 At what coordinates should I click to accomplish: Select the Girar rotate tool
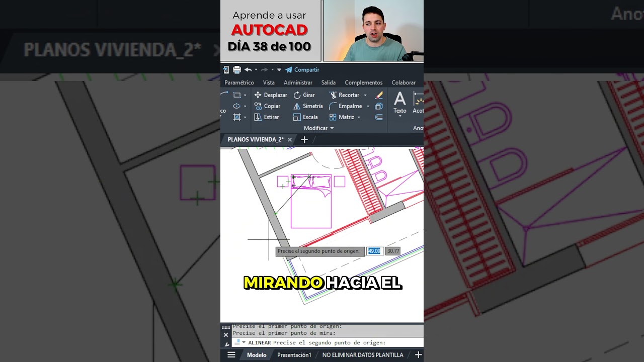coord(304,95)
